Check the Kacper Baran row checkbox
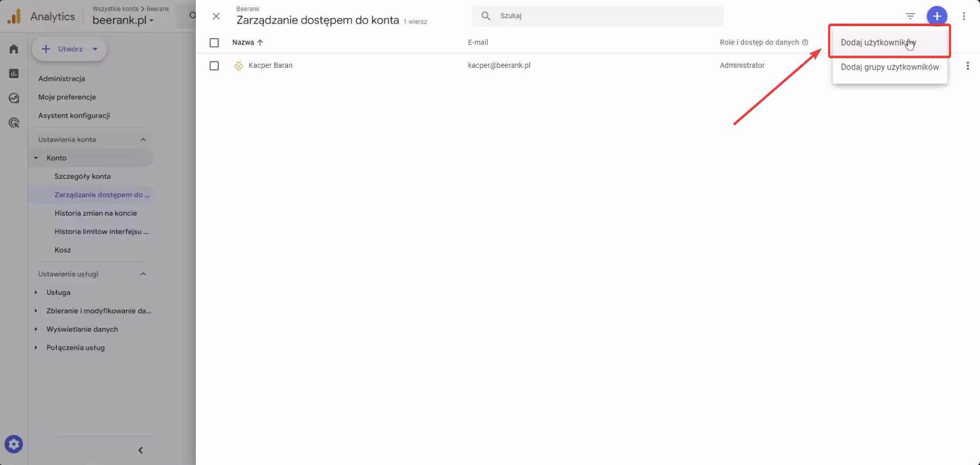Image resolution: width=980 pixels, height=465 pixels. pyautogui.click(x=214, y=66)
